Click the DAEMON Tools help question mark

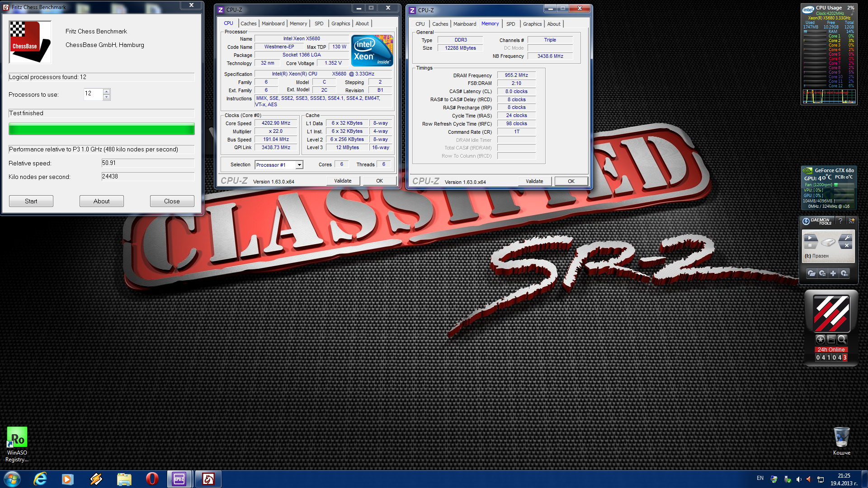[x=840, y=221]
